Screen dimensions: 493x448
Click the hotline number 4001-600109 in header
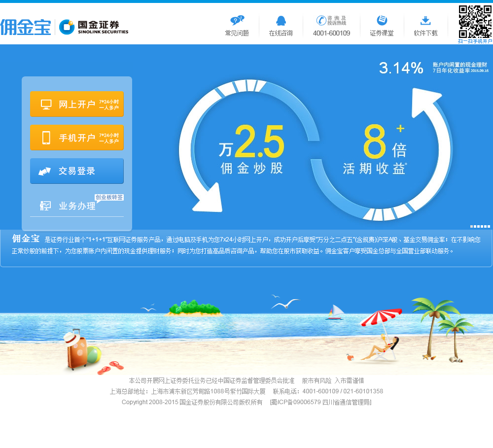tap(331, 34)
